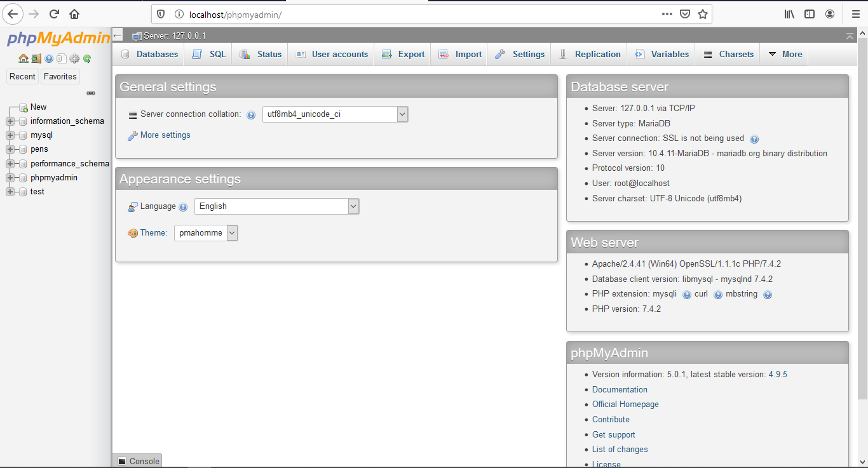
Task: Open the Export tab
Action: click(x=402, y=55)
